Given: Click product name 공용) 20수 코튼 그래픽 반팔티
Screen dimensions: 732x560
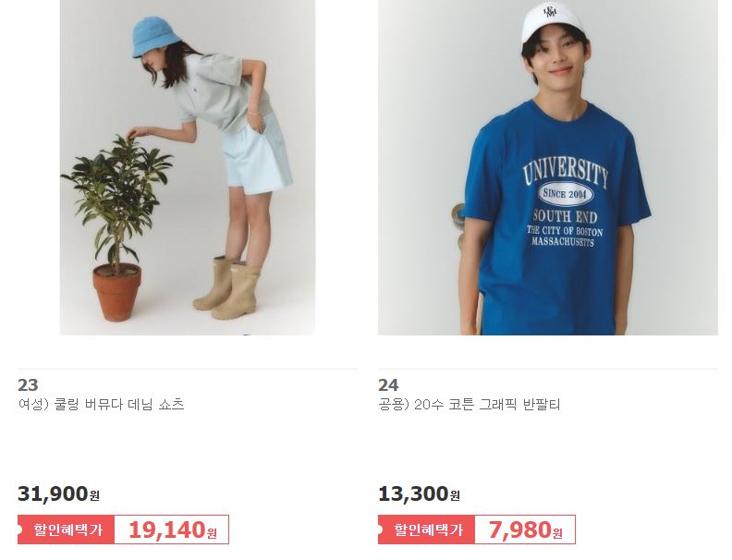Looking at the screenshot, I should tap(469, 404).
